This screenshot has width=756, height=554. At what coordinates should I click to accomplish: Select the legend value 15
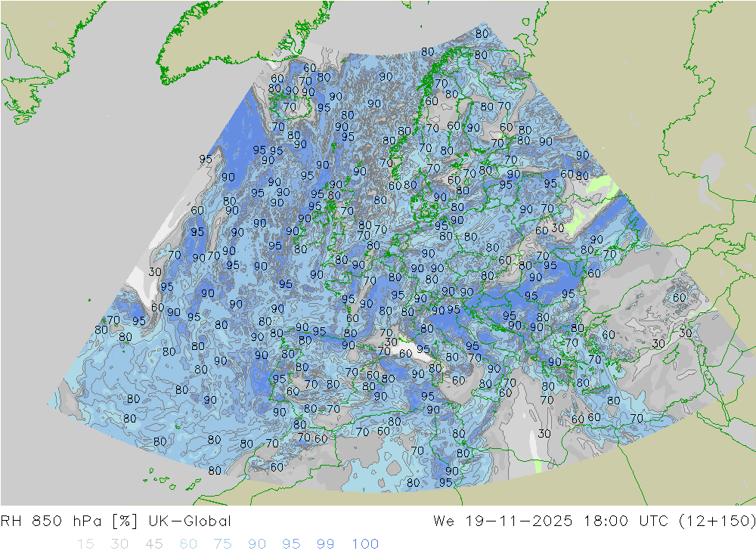coord(85,544)
